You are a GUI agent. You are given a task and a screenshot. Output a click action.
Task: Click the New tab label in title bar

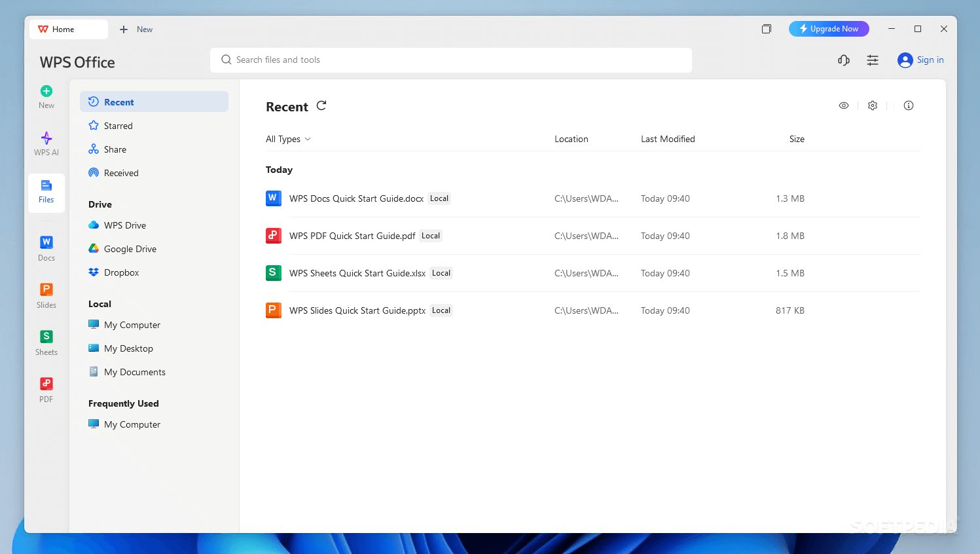145,29
